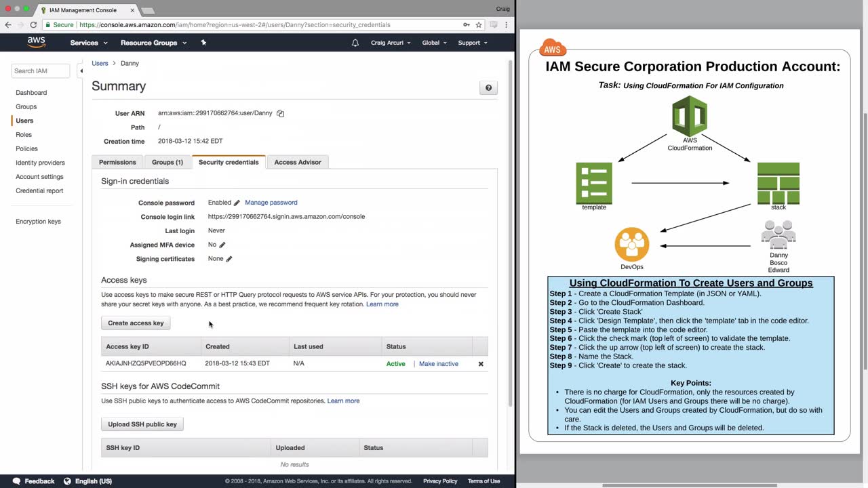868x488 pixels.
Task: Expand the Services dropdown
Action: click(x=89, y=43)
